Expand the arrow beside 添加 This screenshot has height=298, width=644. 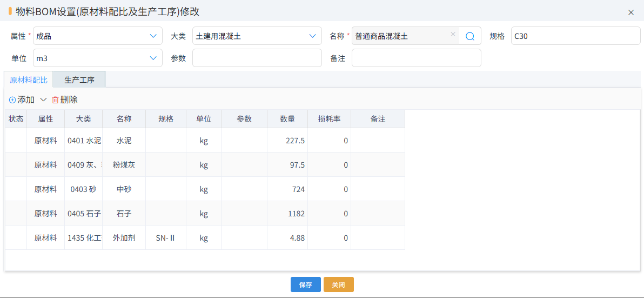pos(43,100)
